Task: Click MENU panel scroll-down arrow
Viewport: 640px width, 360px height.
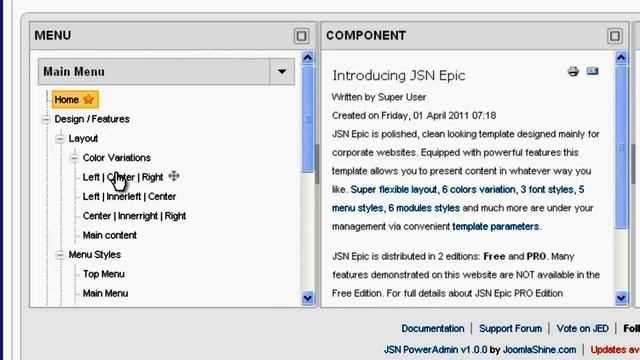Action: (307, 298)
